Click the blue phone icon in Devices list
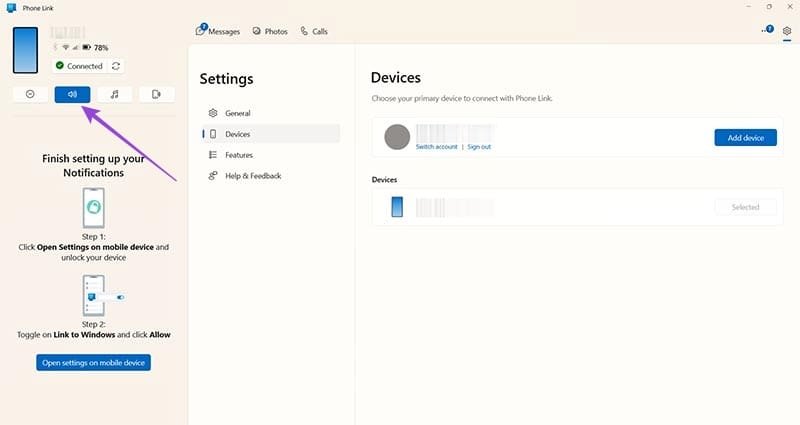 [397, 207]
